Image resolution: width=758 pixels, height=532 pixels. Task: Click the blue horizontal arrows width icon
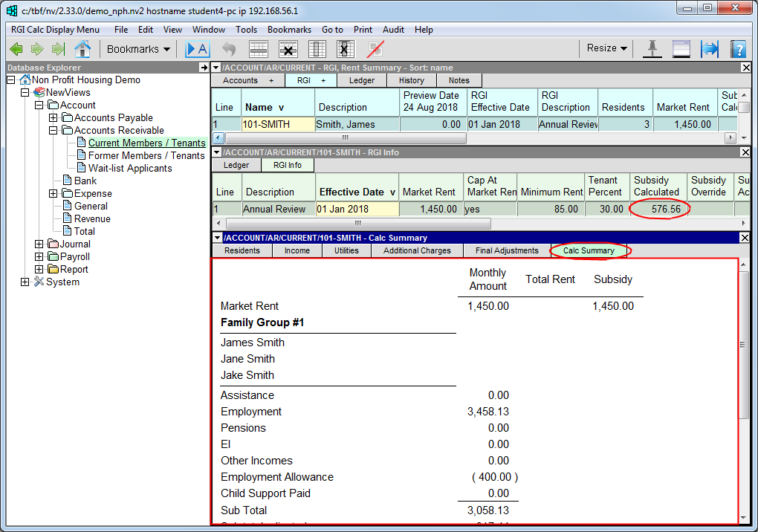(710, 49)
